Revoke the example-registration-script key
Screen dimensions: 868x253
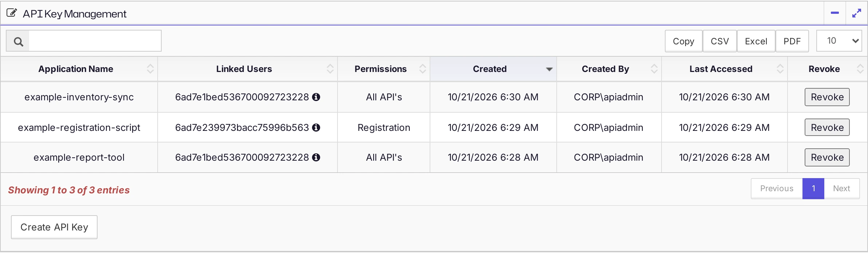pos(827,128)
